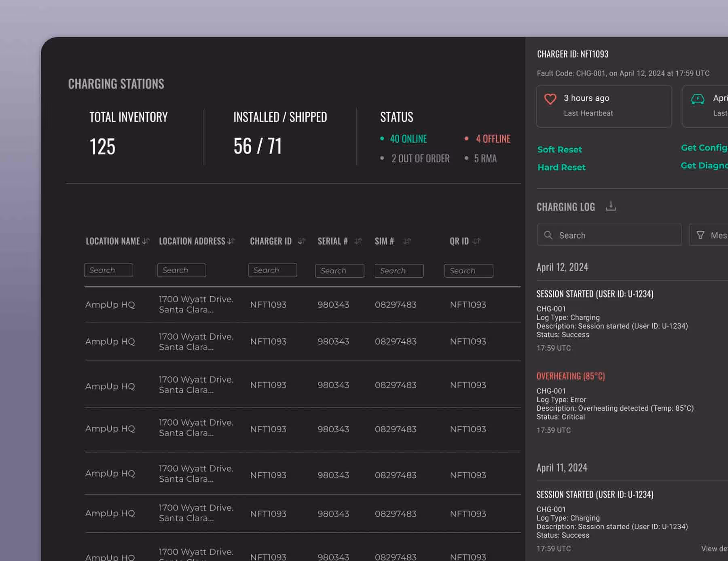Click the heart Last Heartbeat icon
Viewport: 728px width, 561px height.
click(550, 99)
